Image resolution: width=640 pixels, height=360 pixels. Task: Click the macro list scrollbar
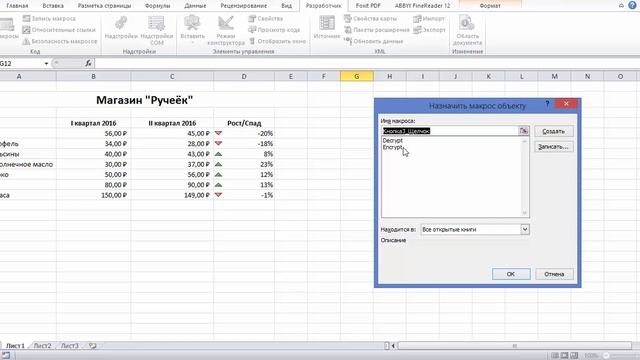524,177
